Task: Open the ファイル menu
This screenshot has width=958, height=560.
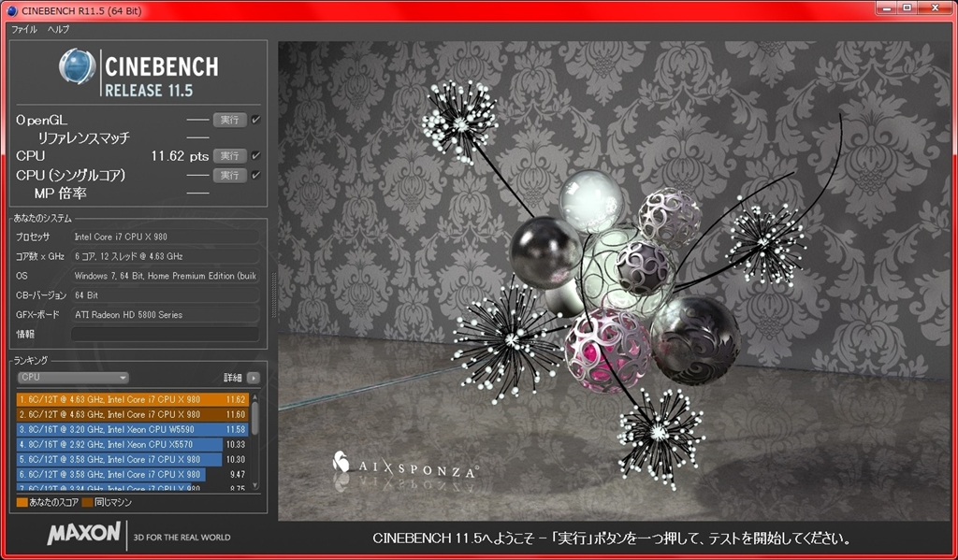Action: tap(24, 29)
